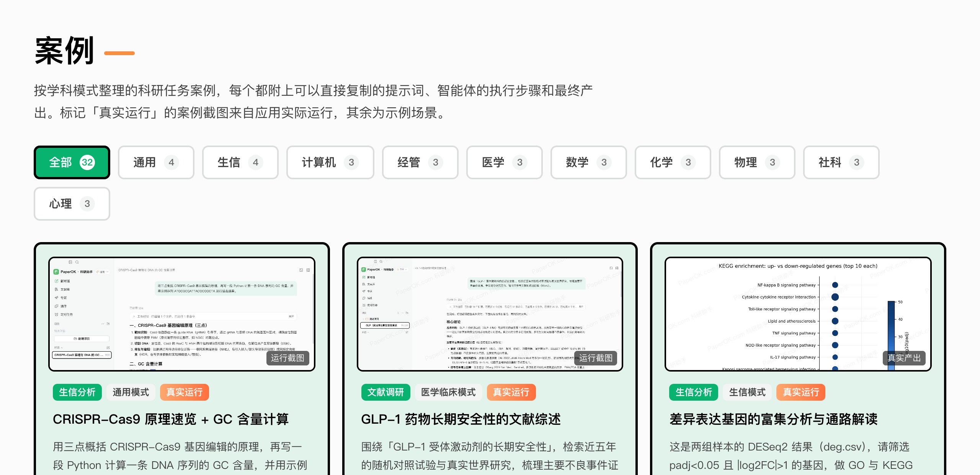Click the 医学临床模式 tag
Viewport: 980px width, 475px height.
click(x=449, y=392)
